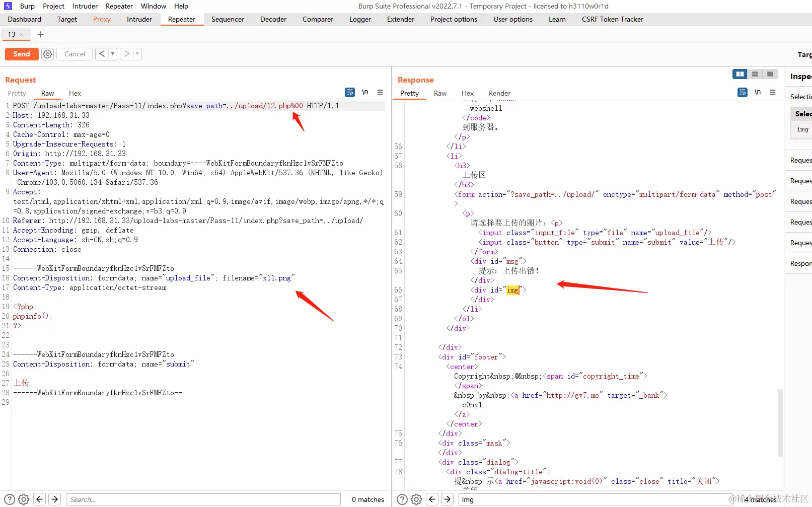Switch Response view to Render
Image resolution: width=812 pixels, height=507 pixels.
tap(499, 93)
